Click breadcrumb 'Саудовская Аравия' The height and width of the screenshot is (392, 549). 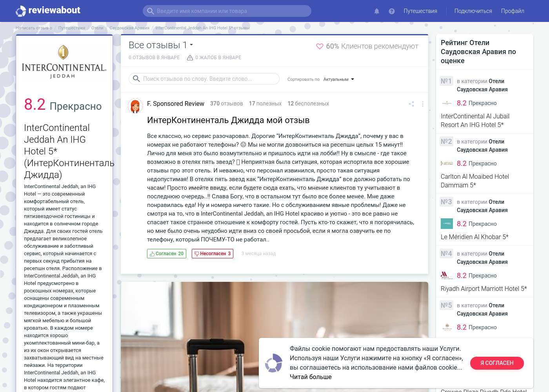[129, 28]
